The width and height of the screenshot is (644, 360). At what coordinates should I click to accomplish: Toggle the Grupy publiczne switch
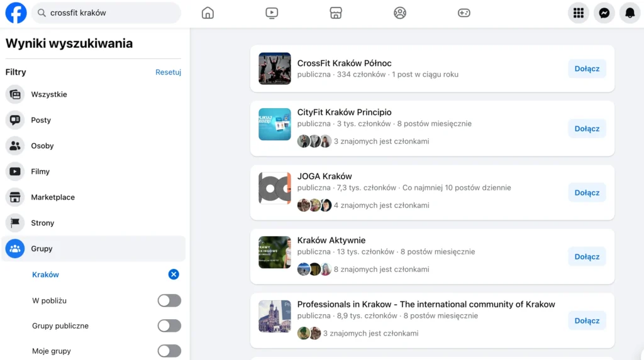169,325
